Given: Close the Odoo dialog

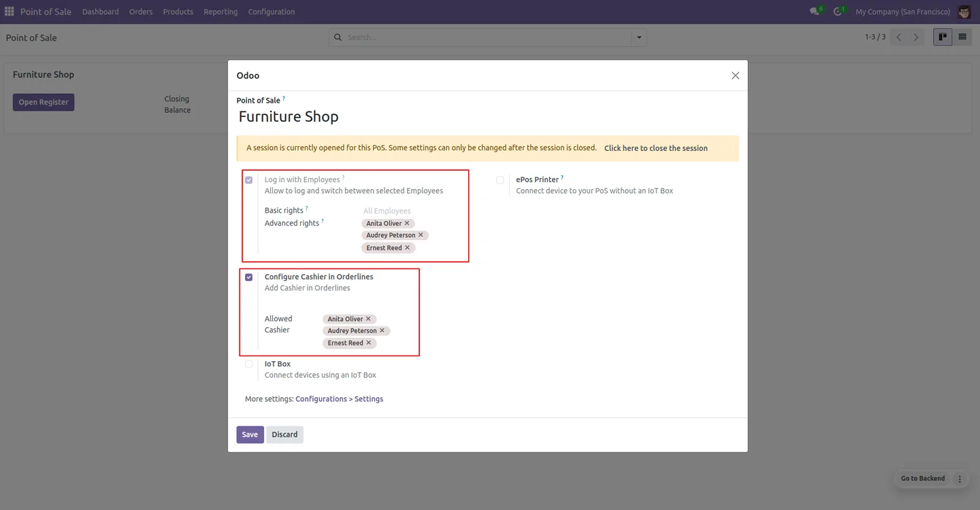Looking at the screenshot, I should tap(735, 75).
